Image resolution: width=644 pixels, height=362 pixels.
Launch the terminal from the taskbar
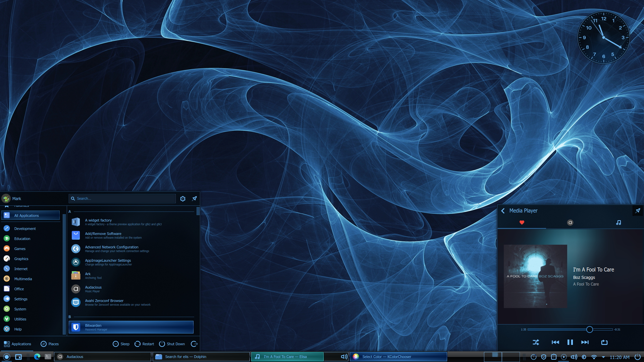tap(48, 357)
